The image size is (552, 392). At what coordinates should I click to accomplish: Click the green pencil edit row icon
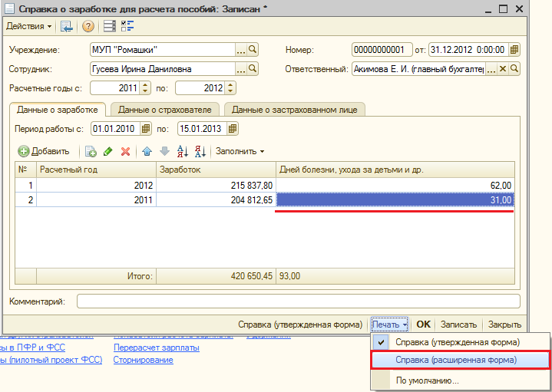(108, 151)
